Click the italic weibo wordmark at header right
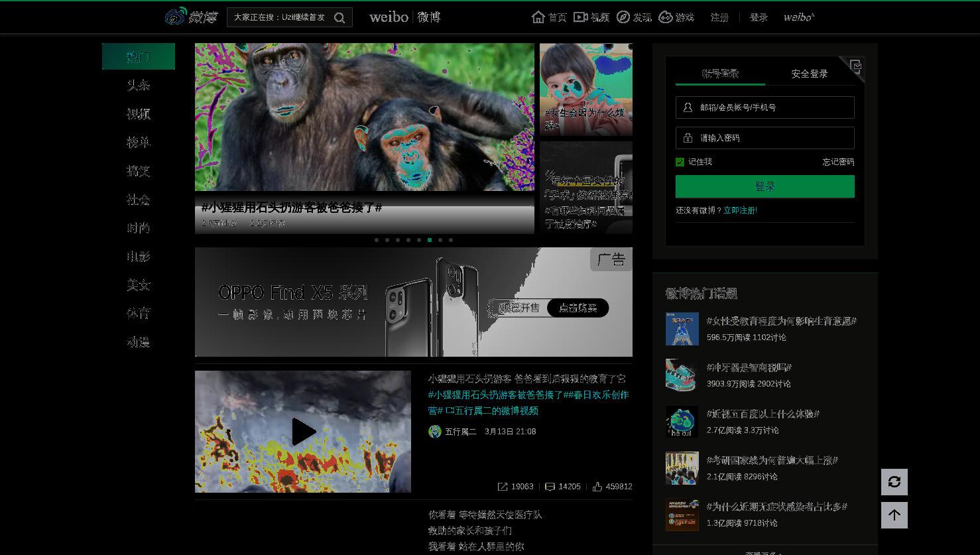This screenshot has height=555, width=980. pyautogui.click(x=799, y=17)
